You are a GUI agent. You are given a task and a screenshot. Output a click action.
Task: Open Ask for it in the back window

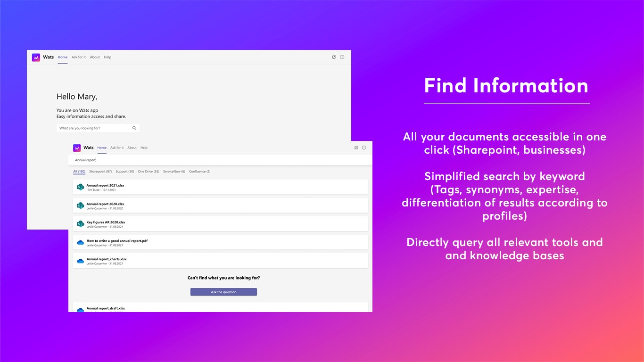point(79,57)
